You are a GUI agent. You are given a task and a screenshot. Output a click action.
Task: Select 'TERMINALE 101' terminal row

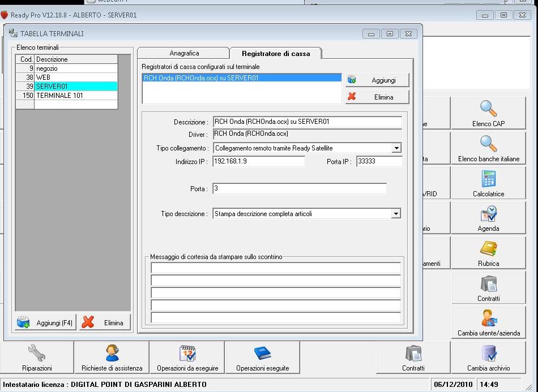pos(67,95)
